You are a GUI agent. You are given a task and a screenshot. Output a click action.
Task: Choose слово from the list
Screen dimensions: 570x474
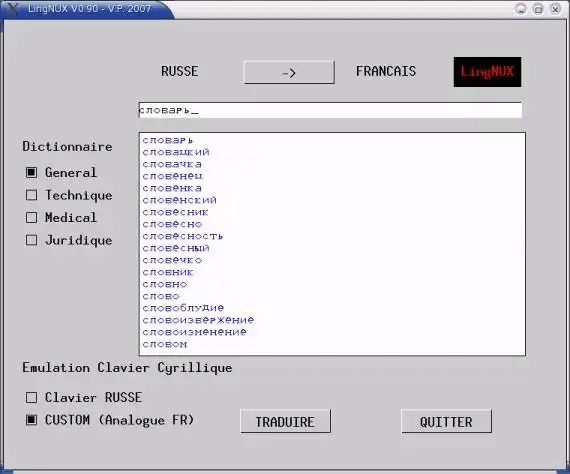161,296
